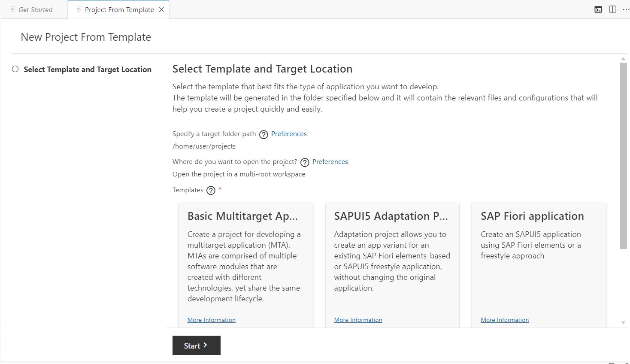
Task: Click the help icon beside target folder path
Action: tap(264, 134)
